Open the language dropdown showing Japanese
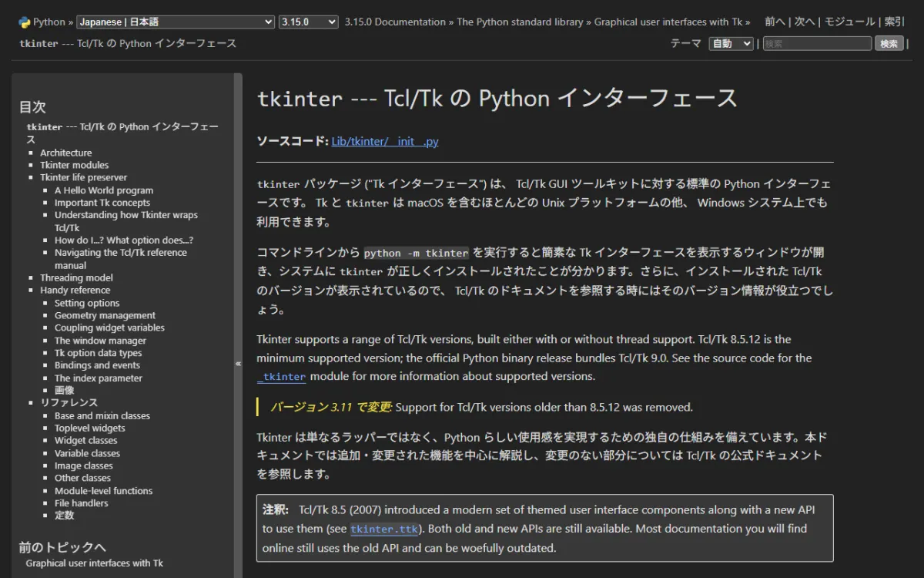Image resolution: width=924 pixels, height=578 pixels. tap(176, 22)
